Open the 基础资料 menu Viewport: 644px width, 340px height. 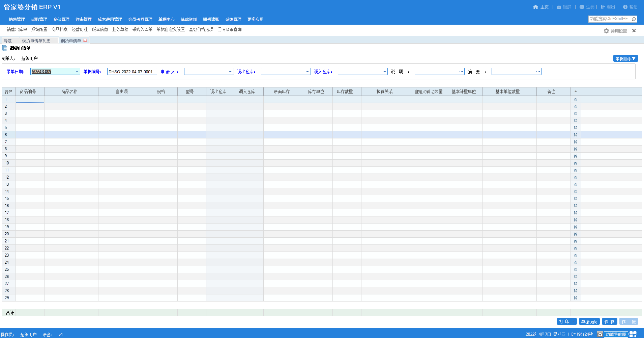(189, 20)
